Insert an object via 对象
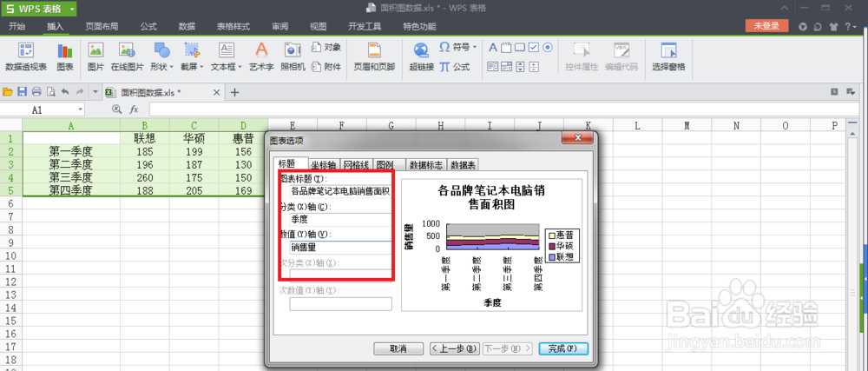868x371 pixels. pyautogui.click(x=326, y=48)
